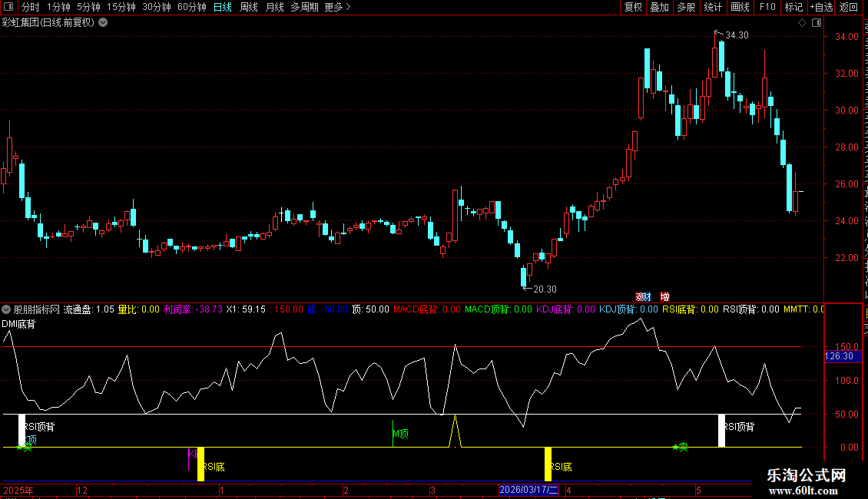Viewport: 868px width, 499px height.
Task: Click the 顶: 50.00 value
Action: coord(370,309)
